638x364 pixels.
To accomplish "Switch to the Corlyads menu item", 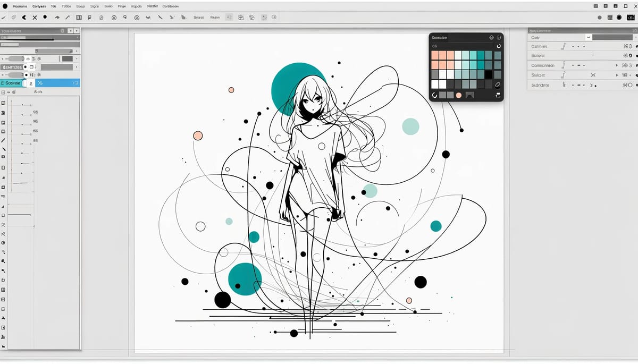I will pos(38,6).
